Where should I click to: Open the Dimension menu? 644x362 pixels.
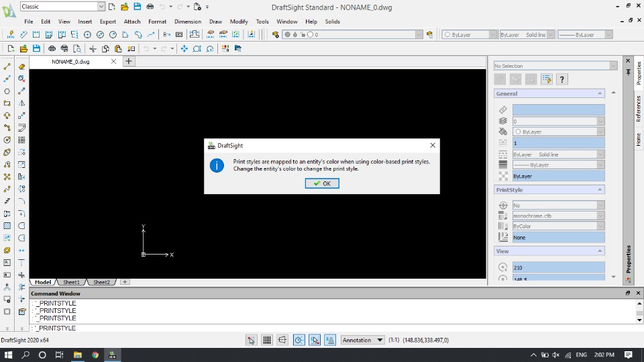pos(188,21)
